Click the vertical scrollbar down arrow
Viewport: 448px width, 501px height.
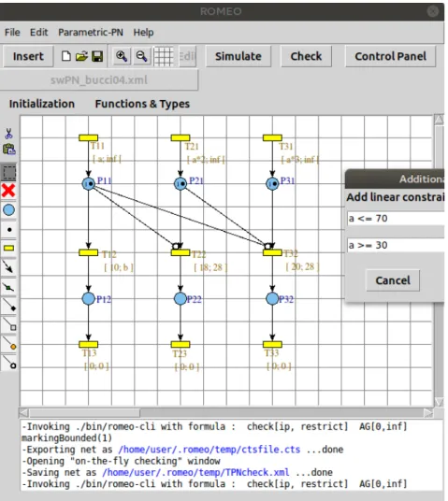coord(439,402)
